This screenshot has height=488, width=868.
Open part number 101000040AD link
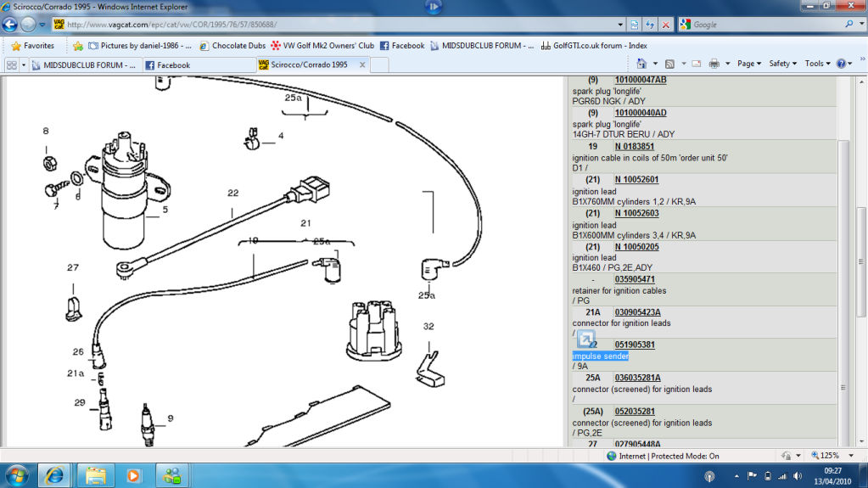641,113
